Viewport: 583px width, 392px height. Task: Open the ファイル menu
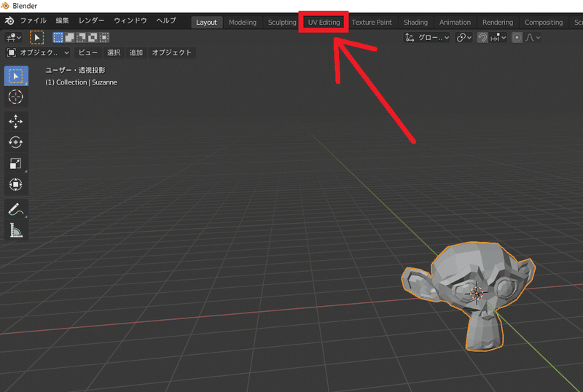pos(33,21)
